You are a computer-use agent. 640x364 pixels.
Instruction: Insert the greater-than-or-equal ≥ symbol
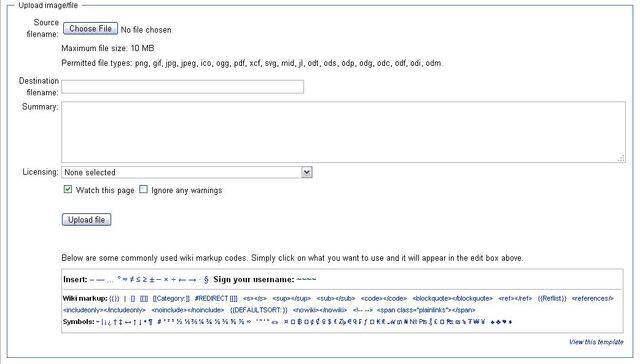[x=144, y=280]
